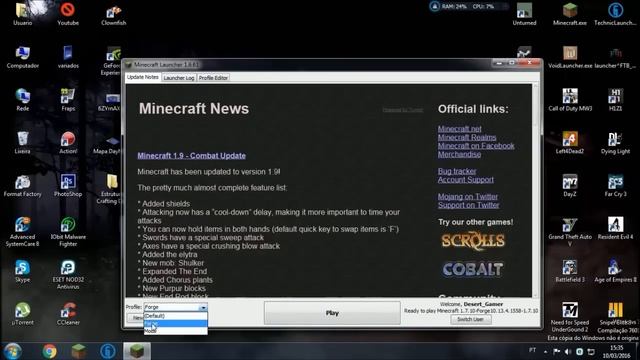Open the Computador desktop icon
The image size is (640, 360).
pyautogui.click(x=22, y=57)
